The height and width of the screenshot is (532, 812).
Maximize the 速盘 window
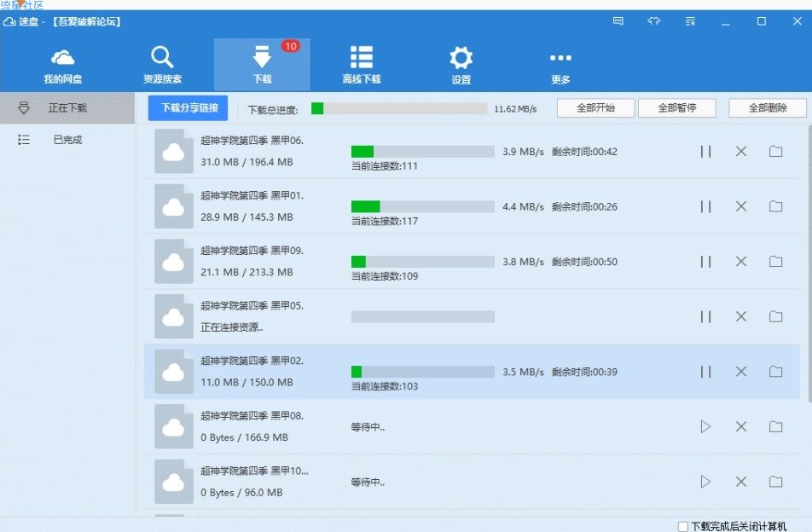(x=761, y=21)
